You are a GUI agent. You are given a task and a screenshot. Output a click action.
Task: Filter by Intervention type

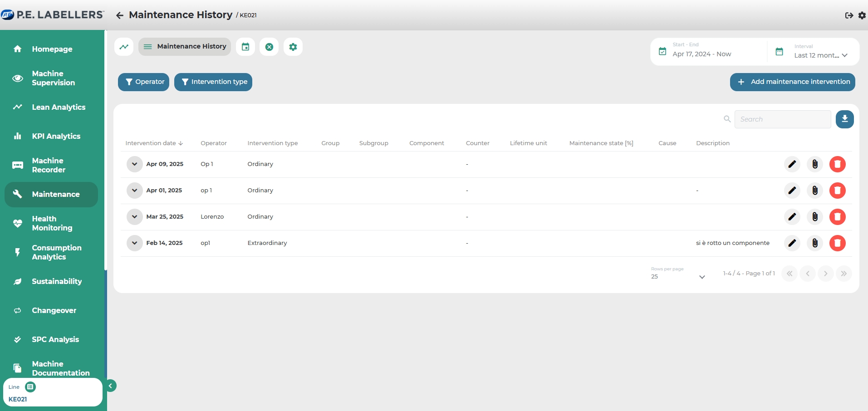[x=213, y=82]
